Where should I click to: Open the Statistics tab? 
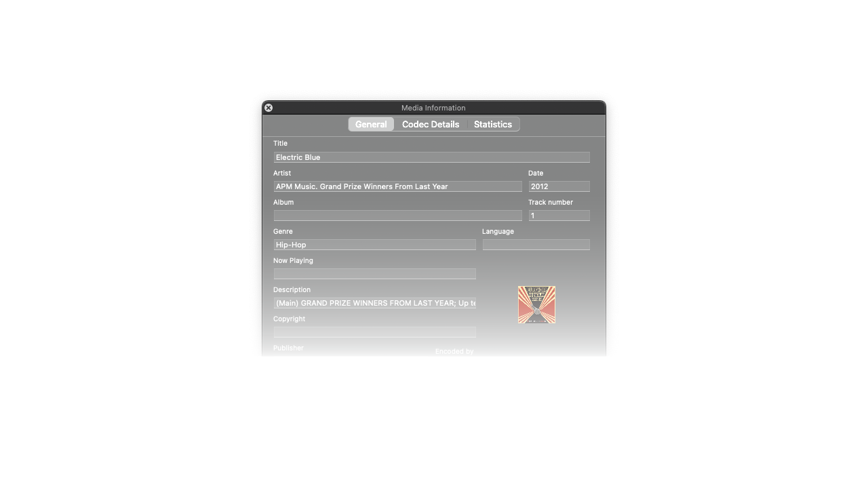[x=492, y=124]
